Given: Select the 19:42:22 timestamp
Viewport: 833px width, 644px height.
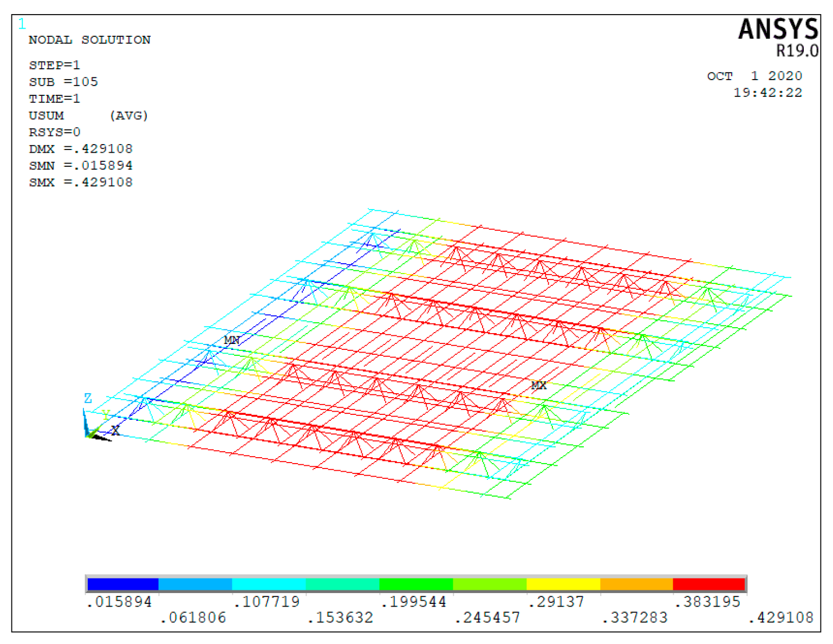Looking at the screenshot, I should (x=767, y=93).
